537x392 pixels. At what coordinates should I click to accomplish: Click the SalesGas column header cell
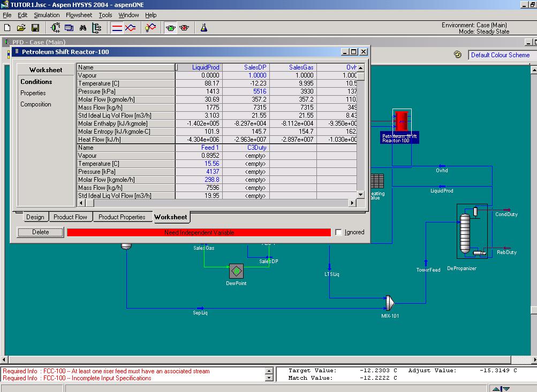click(293, 67)
